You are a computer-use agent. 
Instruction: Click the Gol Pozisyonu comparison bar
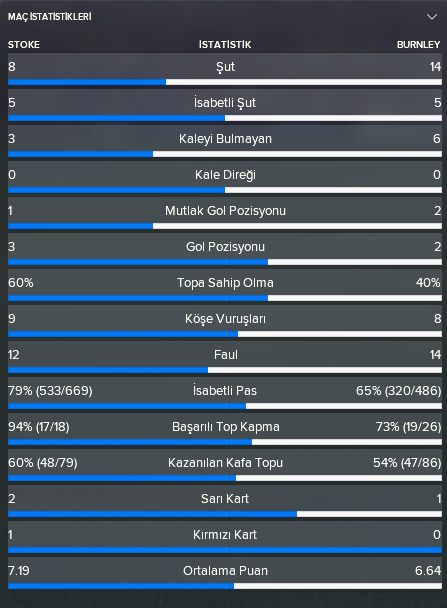(x=225, y=262)
